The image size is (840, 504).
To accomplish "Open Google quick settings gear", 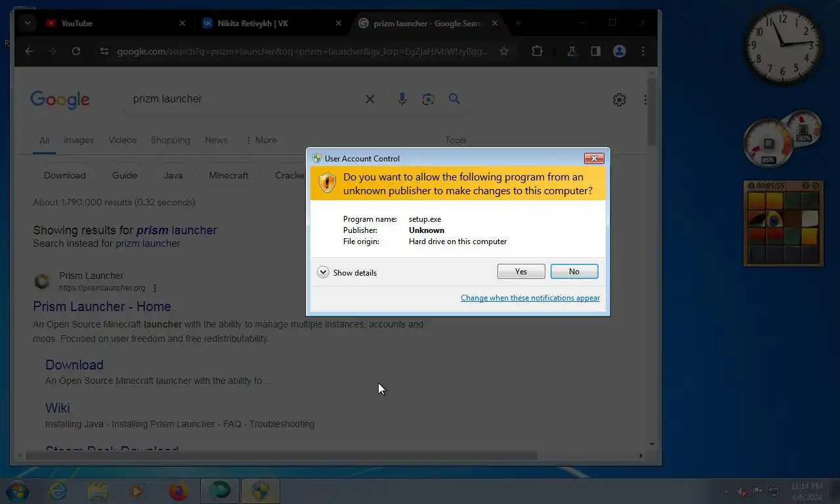I will pos(619,100).
